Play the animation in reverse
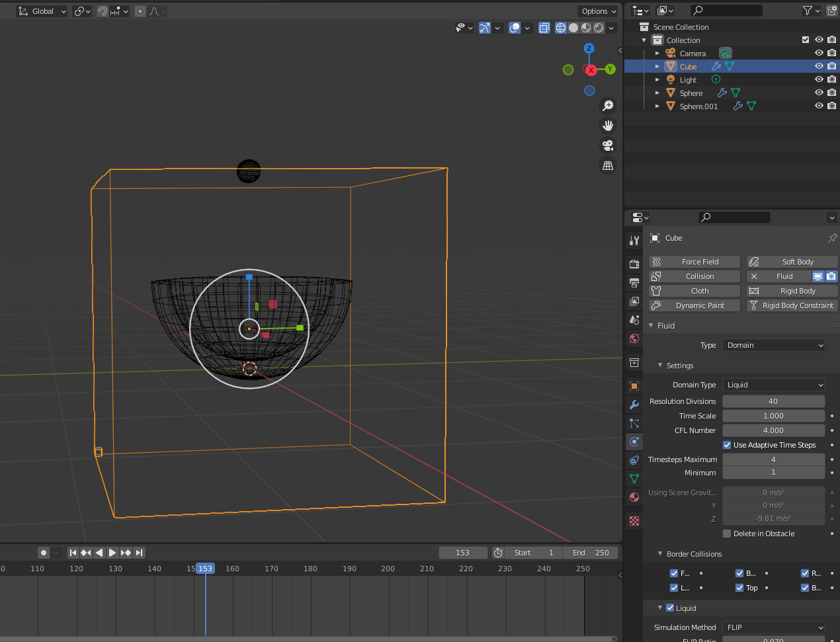Viewport: 840px width, 642px height. (x=99, y=553)
